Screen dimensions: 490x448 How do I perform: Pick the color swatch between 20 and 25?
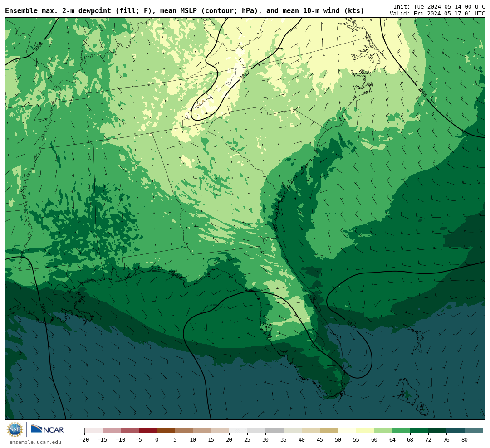coord(238,431)
